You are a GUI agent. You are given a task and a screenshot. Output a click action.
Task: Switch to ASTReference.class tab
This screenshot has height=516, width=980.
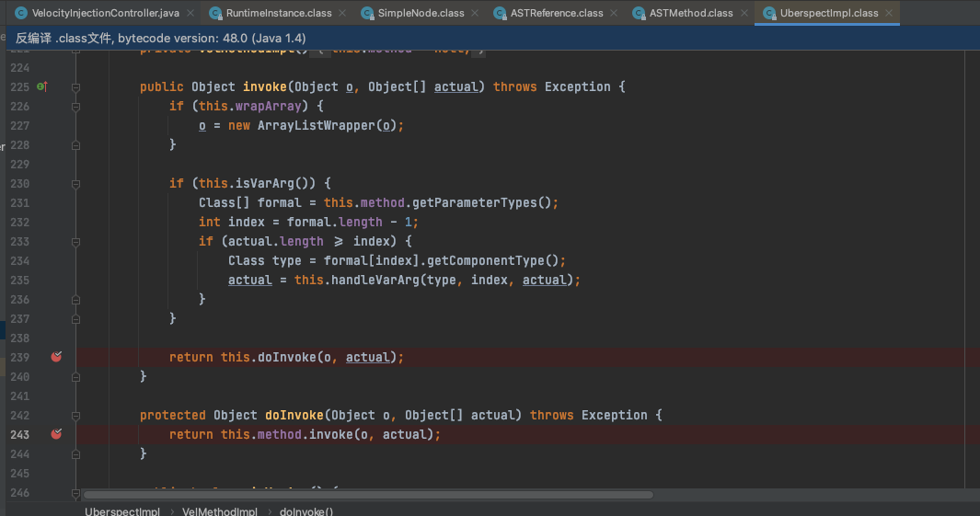(556, 13)
